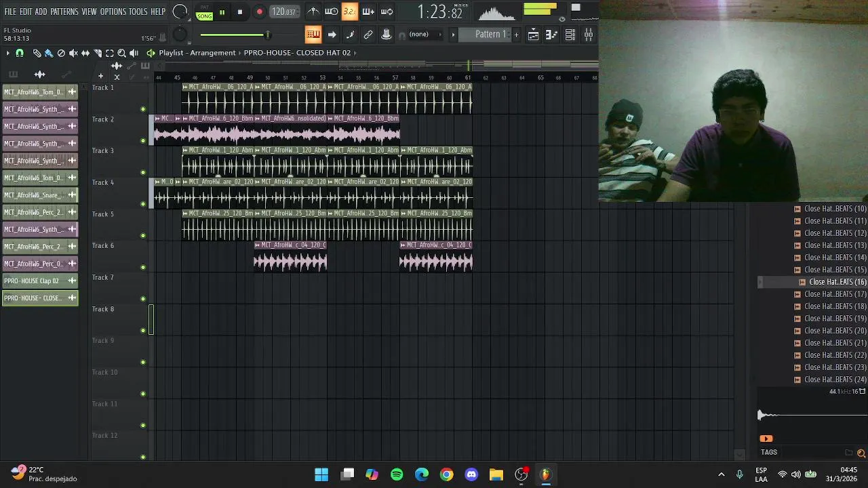
Task: Toggle wait for input to start
Action: (332, 12)
